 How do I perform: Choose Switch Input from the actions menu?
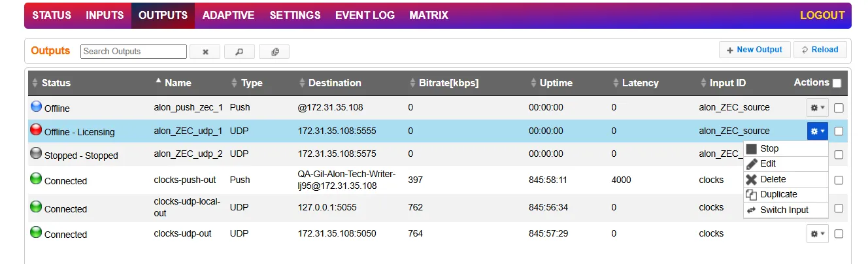coord(786,210)
